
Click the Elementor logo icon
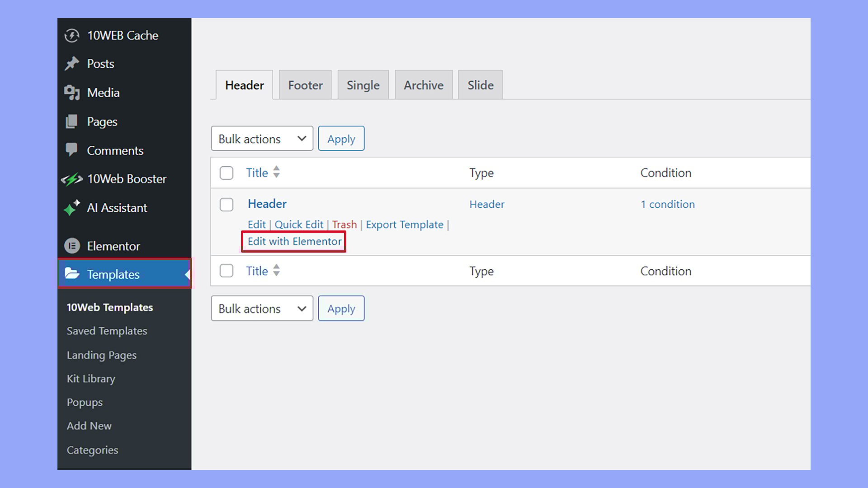pyautogui.click(x=73, y=246)
